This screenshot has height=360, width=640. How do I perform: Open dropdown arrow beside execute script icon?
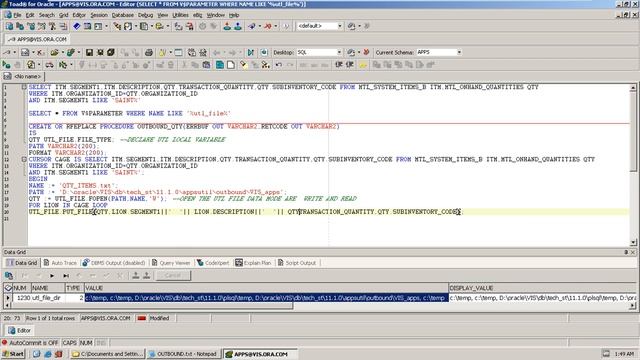39,65
